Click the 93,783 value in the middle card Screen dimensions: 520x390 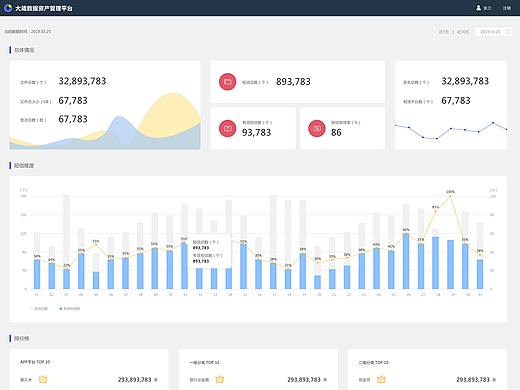[256, 133]
